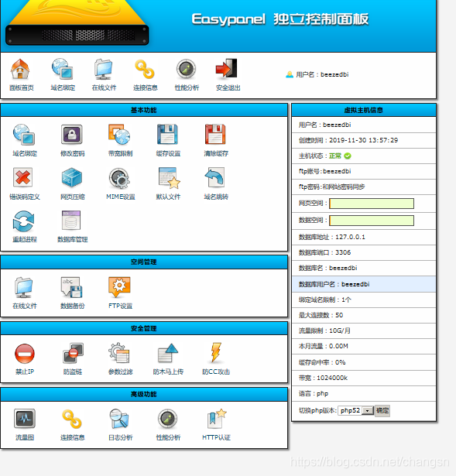
Task: Click 性能分析 under 高级功能
Action: [x=167, y=419]
